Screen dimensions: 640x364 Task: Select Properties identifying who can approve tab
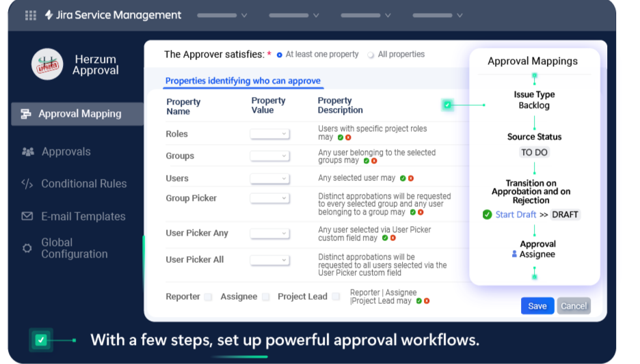243,81
